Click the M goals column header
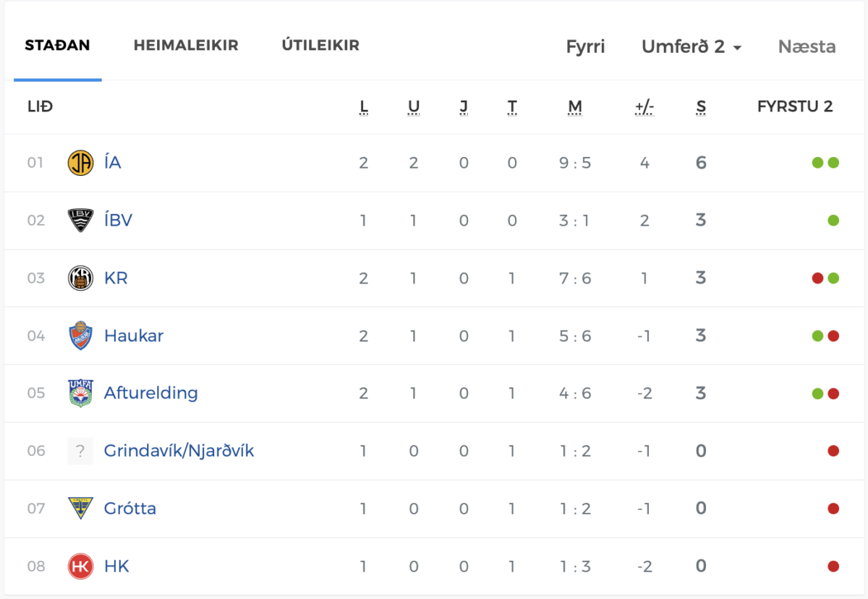The height and width of the screenshot is (599, 868). tap(575, 107)
